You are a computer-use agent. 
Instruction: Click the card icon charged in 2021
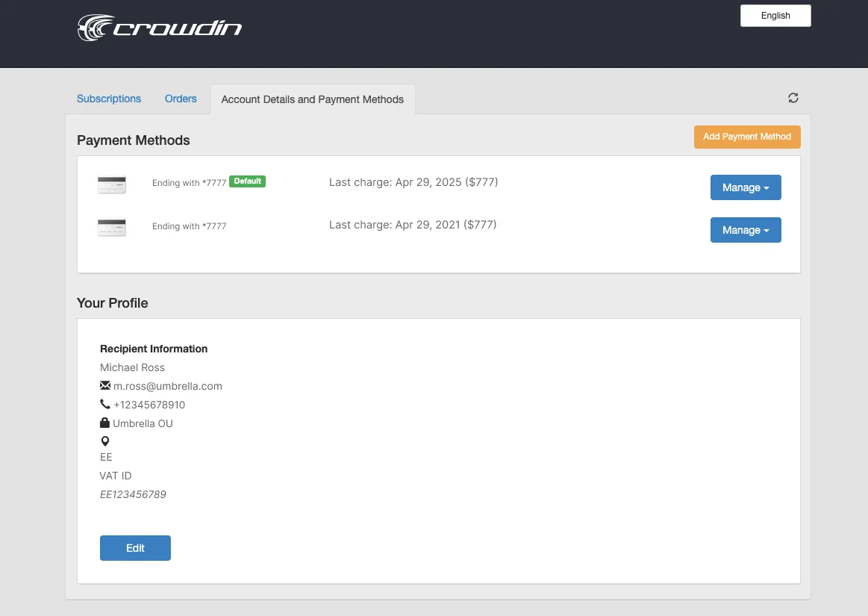[x=112, y=228]
